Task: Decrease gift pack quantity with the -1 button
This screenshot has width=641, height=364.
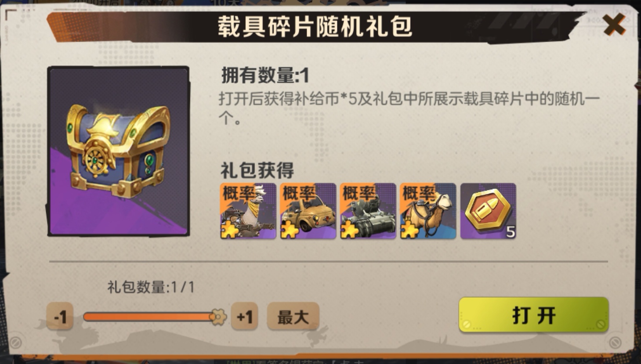Action: point(60,317)
